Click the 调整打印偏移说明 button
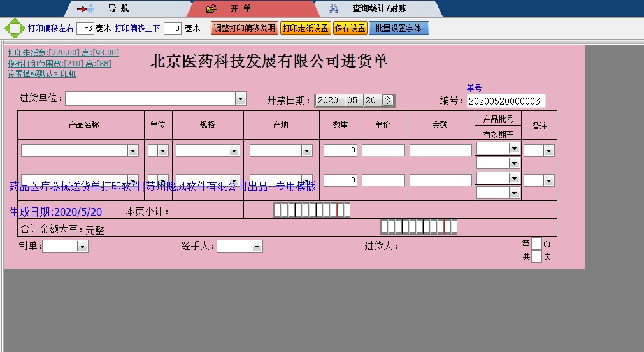644x352 pixels. [x=244, y=29]
